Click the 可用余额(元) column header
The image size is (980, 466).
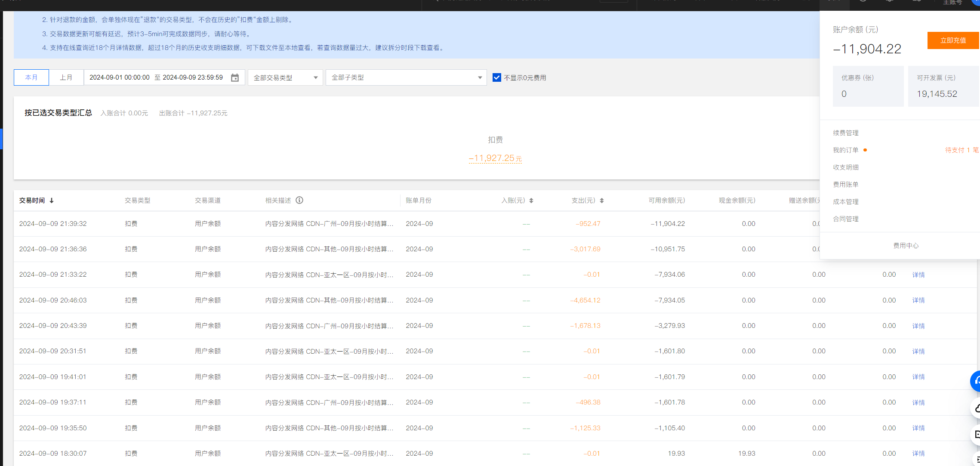pyautogui.click(x=667, y=201)
